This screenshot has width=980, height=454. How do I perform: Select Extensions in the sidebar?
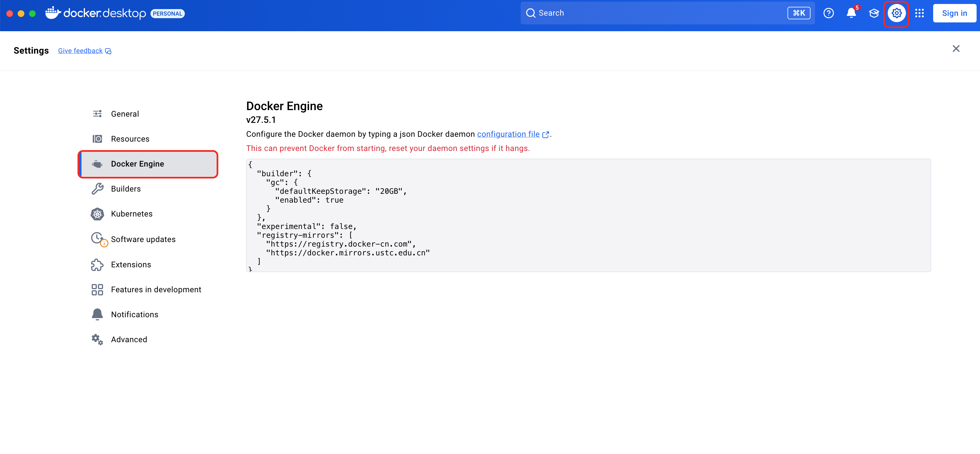131,265
